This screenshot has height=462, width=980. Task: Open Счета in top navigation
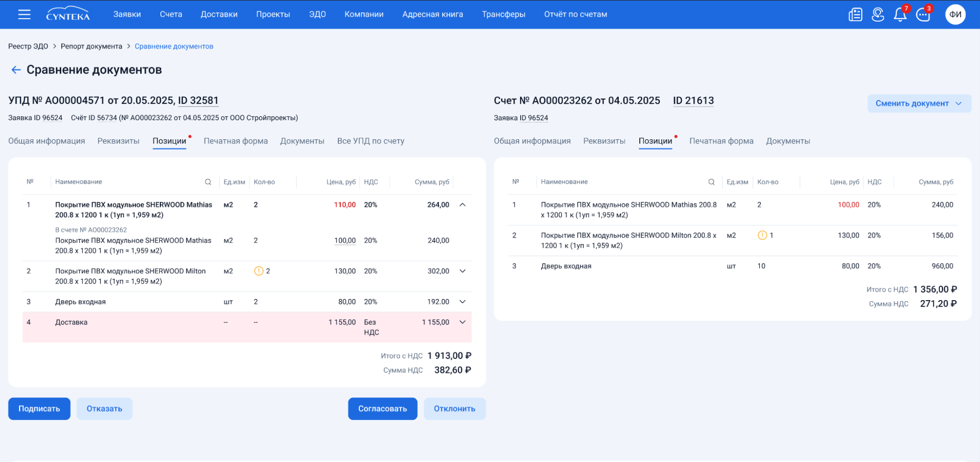(x=171, y=14)
